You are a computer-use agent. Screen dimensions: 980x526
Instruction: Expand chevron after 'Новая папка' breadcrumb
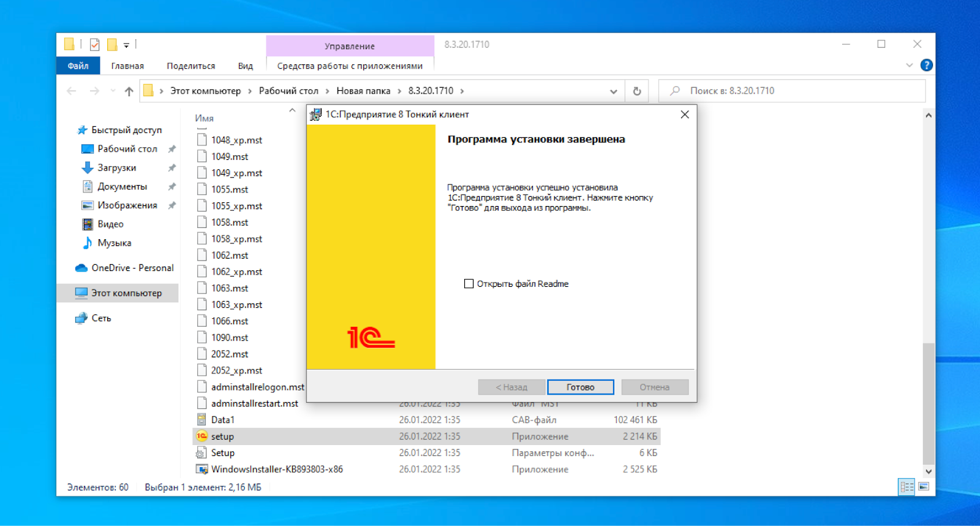(399, 91)
